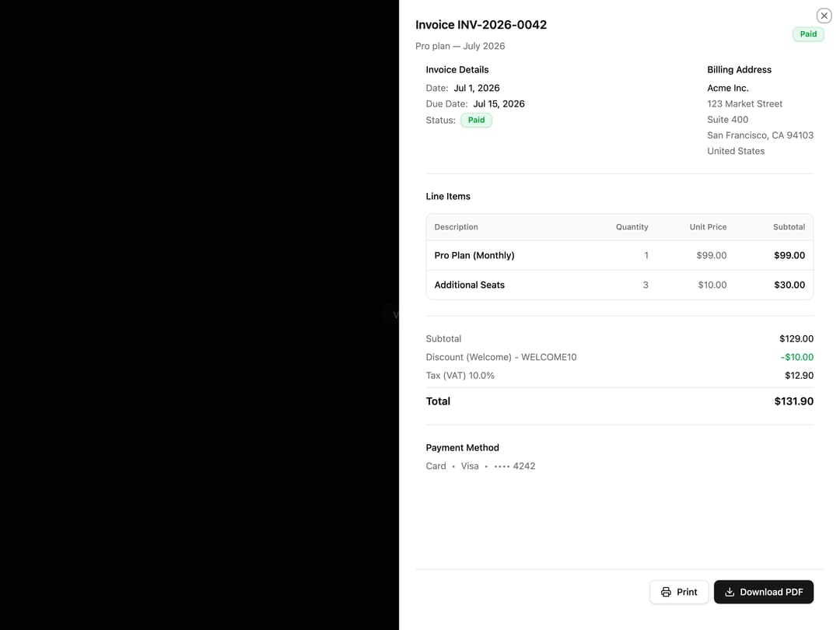Click the '123 Market Street' address line

point(744,104)
